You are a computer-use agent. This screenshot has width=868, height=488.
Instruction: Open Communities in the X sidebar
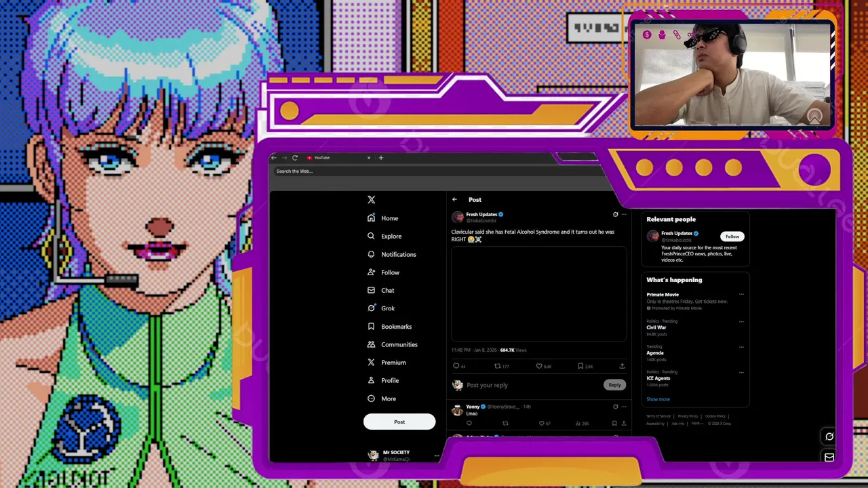point(392,344)
